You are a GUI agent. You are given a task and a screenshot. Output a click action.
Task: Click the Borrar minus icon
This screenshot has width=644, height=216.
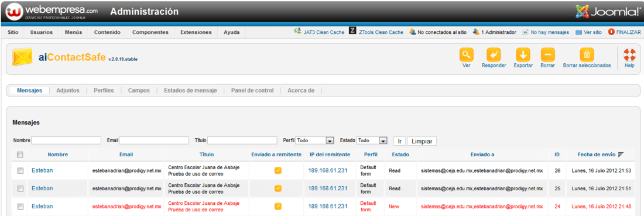pyautogui.click(x=547, y=54)
